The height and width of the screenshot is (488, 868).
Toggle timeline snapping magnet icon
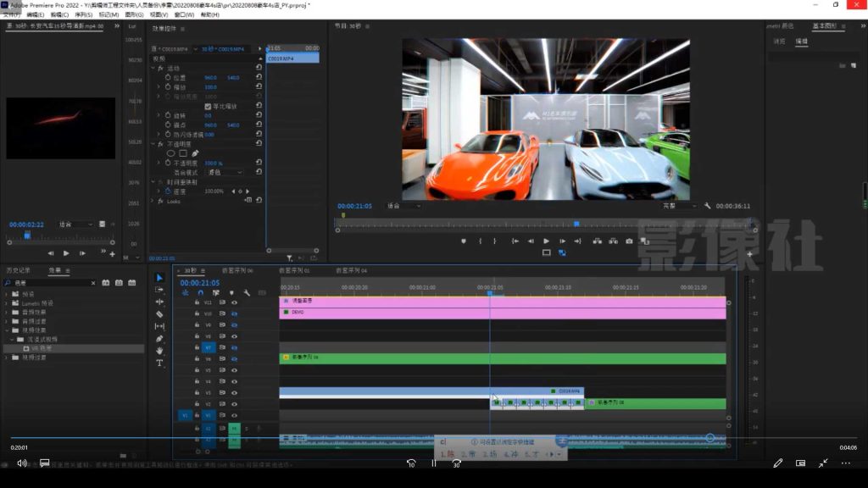pyautogui.click(x=200, y=292)
